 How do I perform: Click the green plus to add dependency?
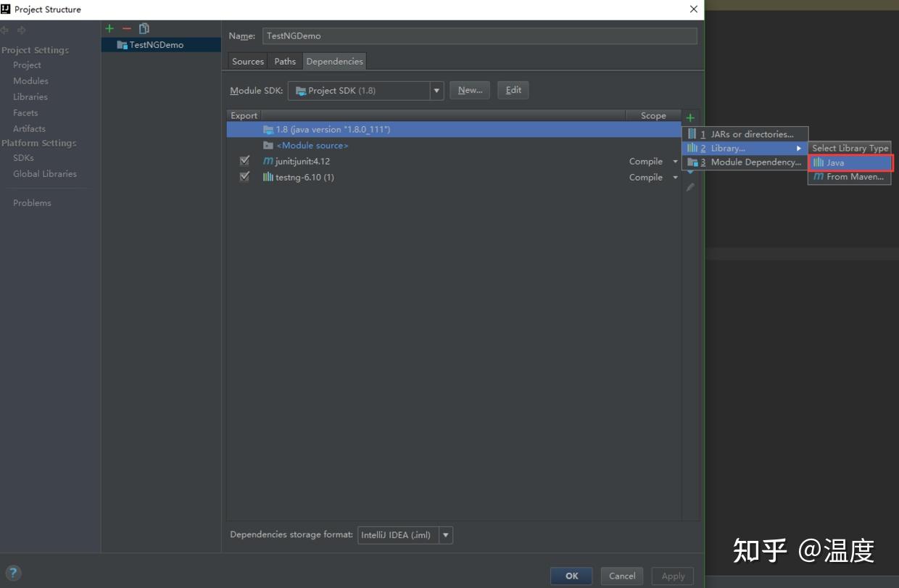[x=690, y=117]
